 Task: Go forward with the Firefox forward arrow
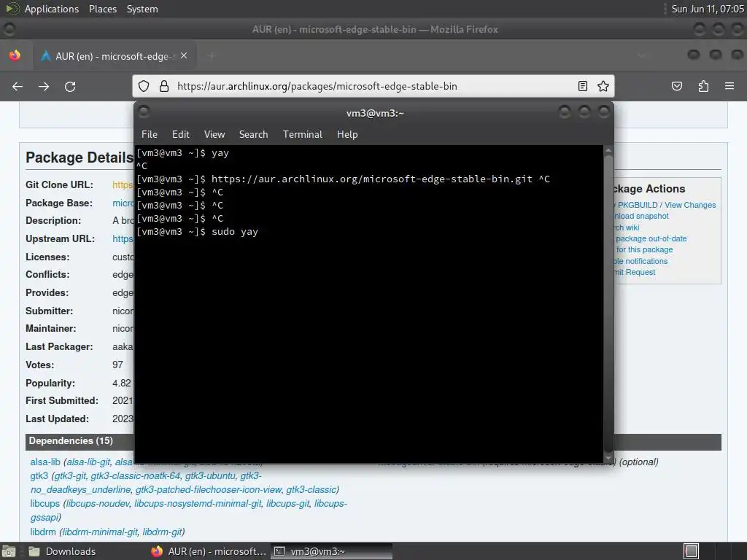click(x=44, y=86)
